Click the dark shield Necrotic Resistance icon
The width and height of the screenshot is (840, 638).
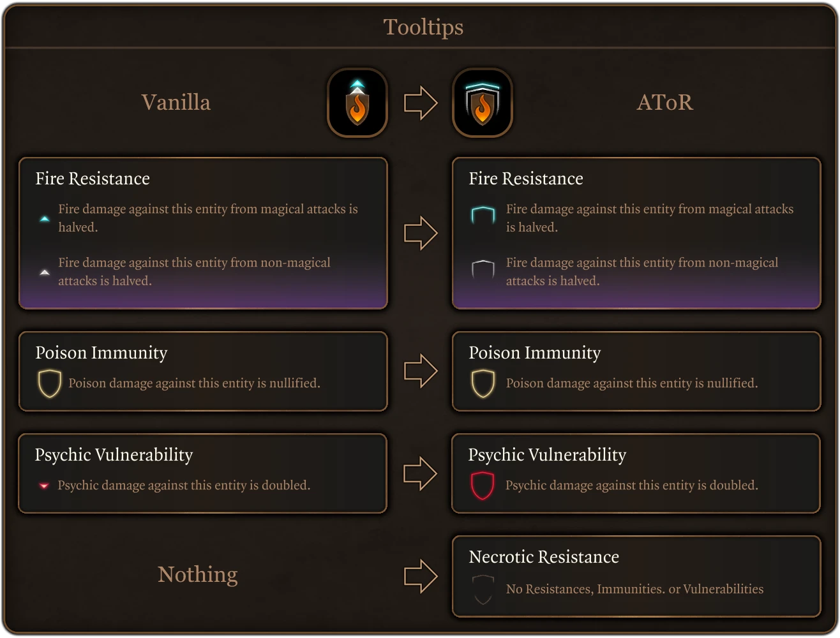pos(483,590)
